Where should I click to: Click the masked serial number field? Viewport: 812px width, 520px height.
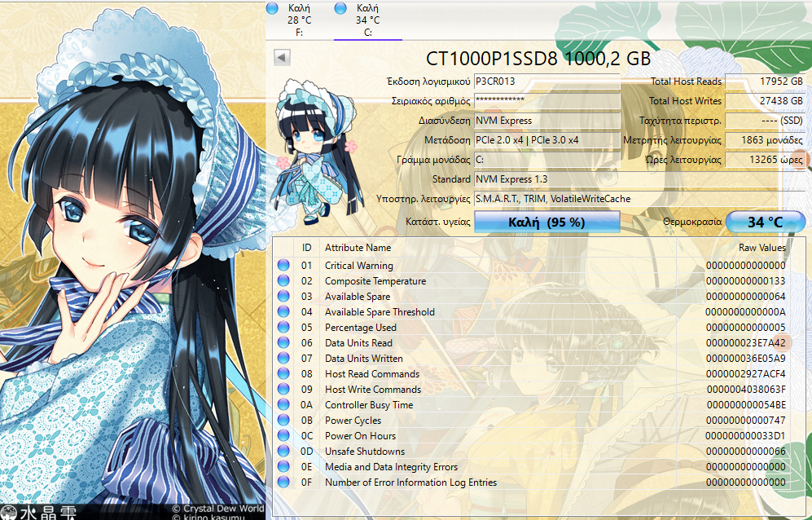[x=546, y=100]
